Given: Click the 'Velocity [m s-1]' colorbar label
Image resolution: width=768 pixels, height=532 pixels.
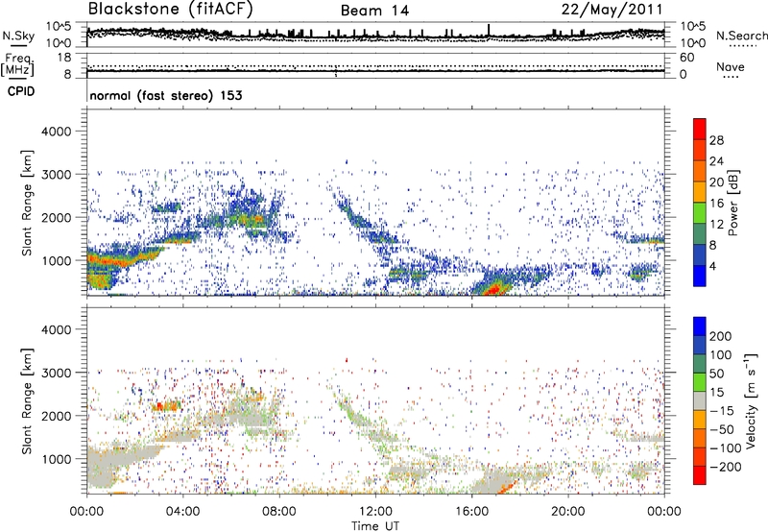Looking at the screenshot, I should point(751,401).
